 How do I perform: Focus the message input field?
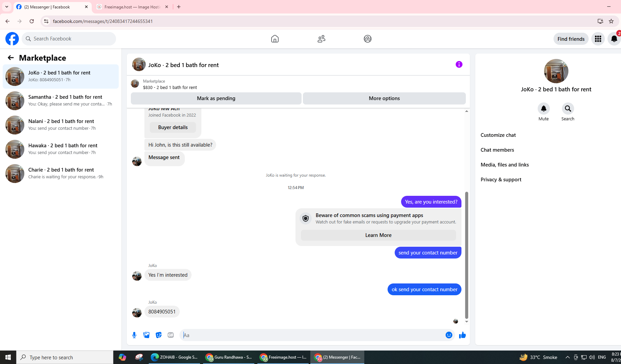point(312,335)
